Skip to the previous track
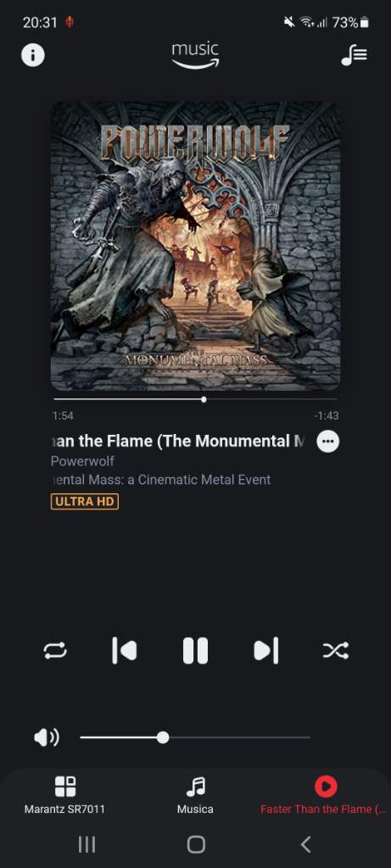This screenshot has height=868, width=391. tap(125, 650)
